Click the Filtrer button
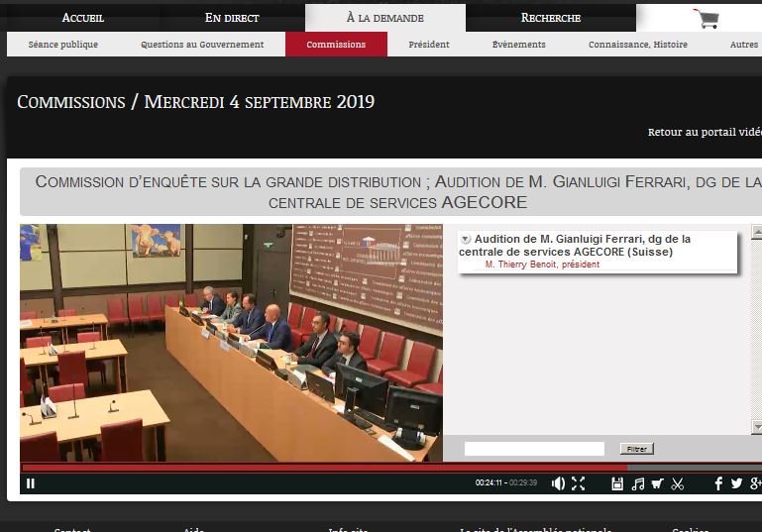762x532 pixels. (x=636, y=449)
